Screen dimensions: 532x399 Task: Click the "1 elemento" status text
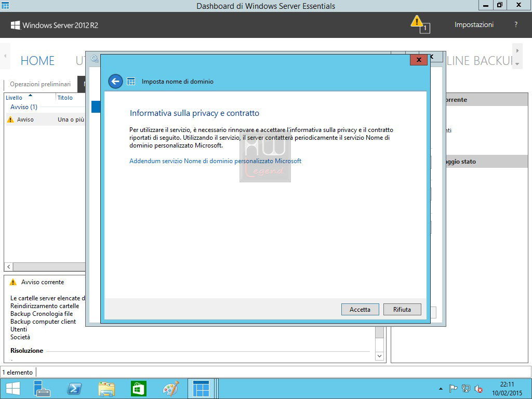17,372
